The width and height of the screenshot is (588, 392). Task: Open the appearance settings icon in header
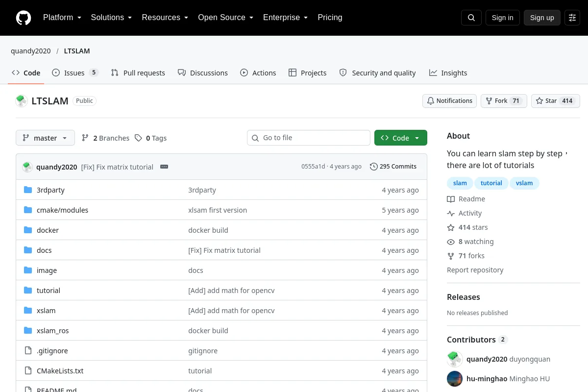pos(572,18)
